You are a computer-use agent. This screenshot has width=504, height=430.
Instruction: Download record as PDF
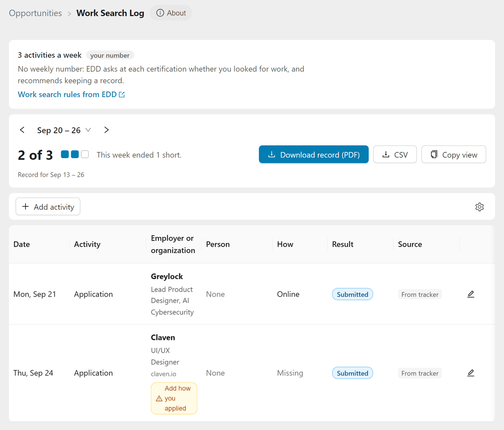pyautogui.click(x=314, y=154)
